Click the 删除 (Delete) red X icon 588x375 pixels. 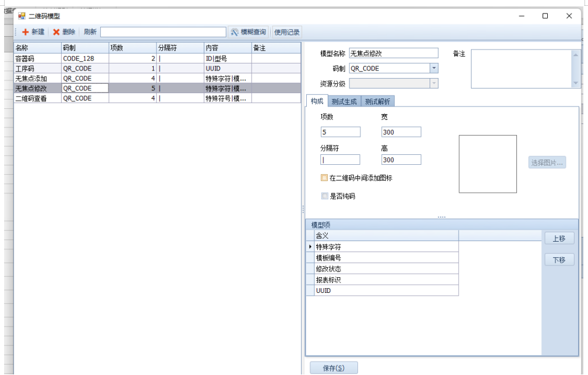coord(56,32)
